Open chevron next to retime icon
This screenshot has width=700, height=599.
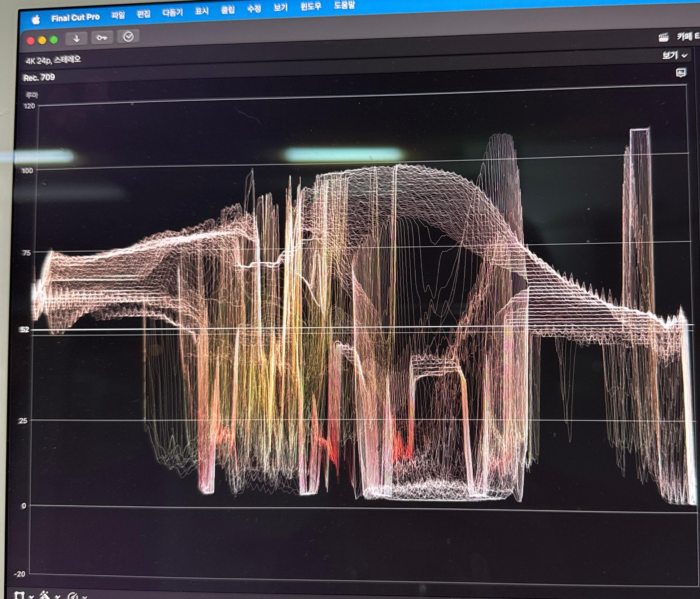(84, 597)
